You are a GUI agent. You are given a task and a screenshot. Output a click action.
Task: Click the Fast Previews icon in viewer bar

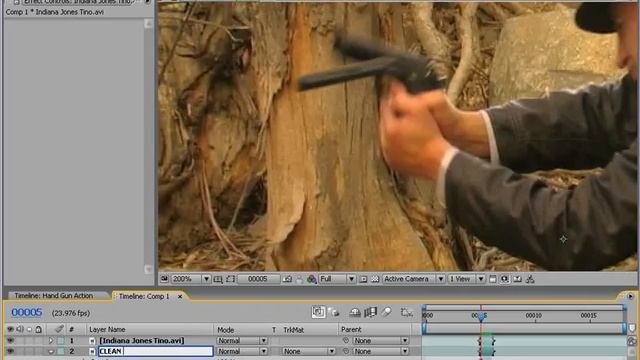[x=505, y=279]
